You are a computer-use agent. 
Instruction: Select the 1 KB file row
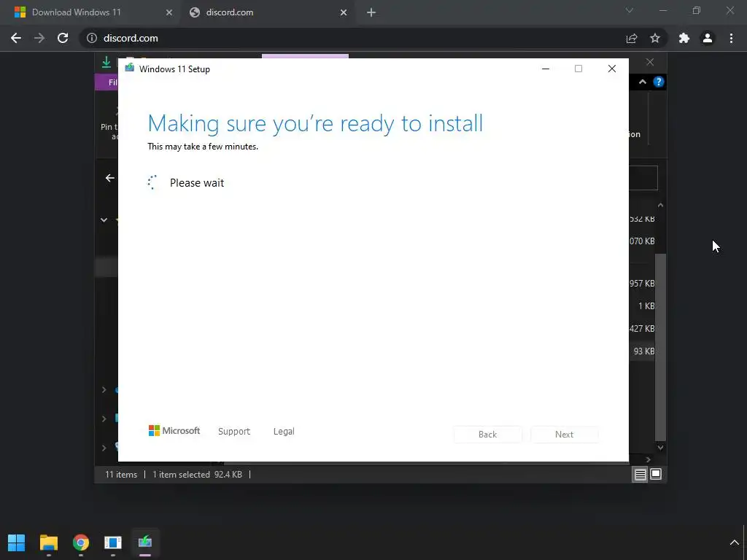pos(642,306)
